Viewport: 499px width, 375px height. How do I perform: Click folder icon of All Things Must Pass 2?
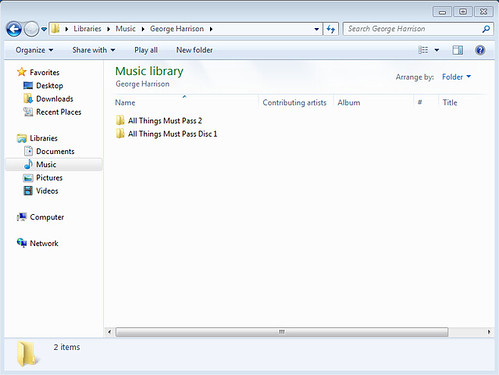[120, 120]
